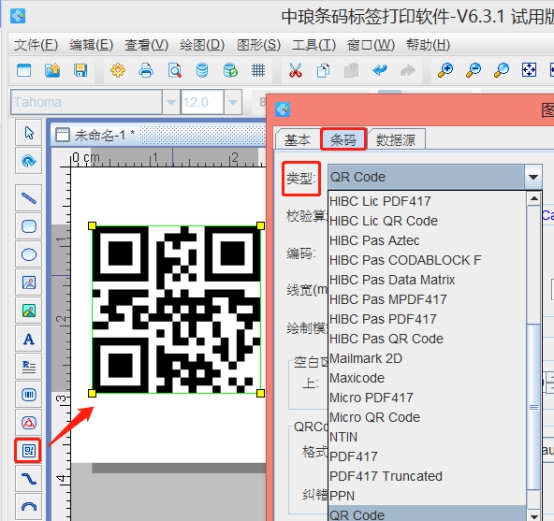Choose HIBC Pas Aztec from list
The image size is (554, 521).
coord(427,241)
